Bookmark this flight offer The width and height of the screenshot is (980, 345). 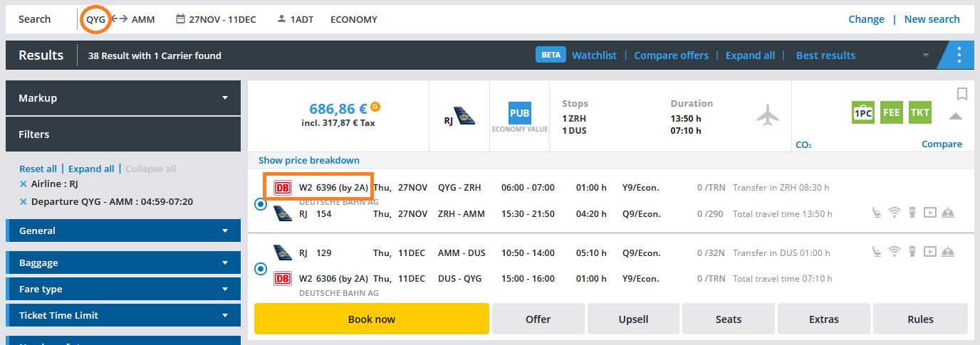(961, 94)
